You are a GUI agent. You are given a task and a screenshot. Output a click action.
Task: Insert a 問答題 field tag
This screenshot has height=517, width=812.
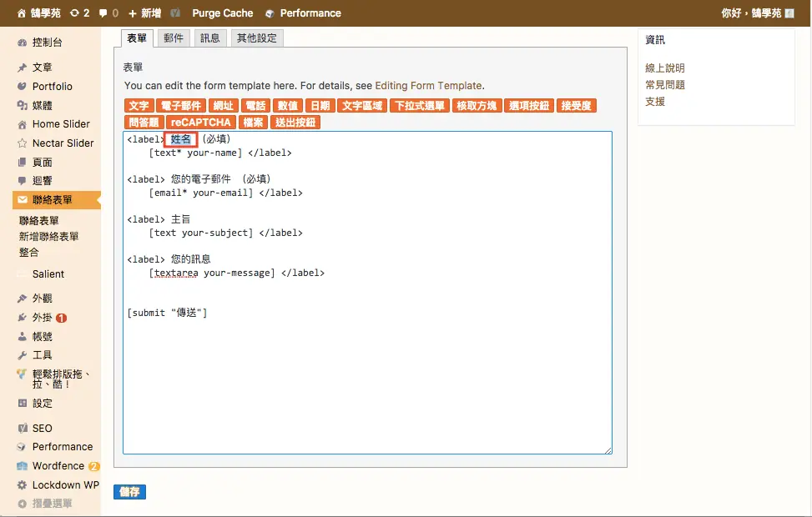(x=144, y=123)
